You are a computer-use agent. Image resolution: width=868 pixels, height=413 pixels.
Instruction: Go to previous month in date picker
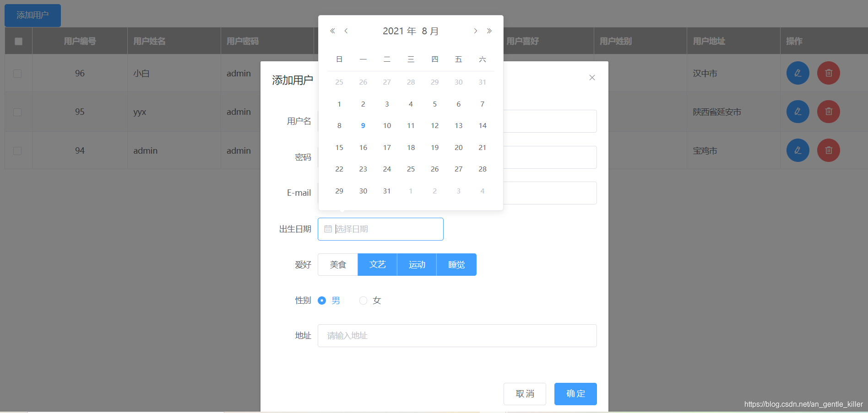pyautogui.click(x=346, y=31)
